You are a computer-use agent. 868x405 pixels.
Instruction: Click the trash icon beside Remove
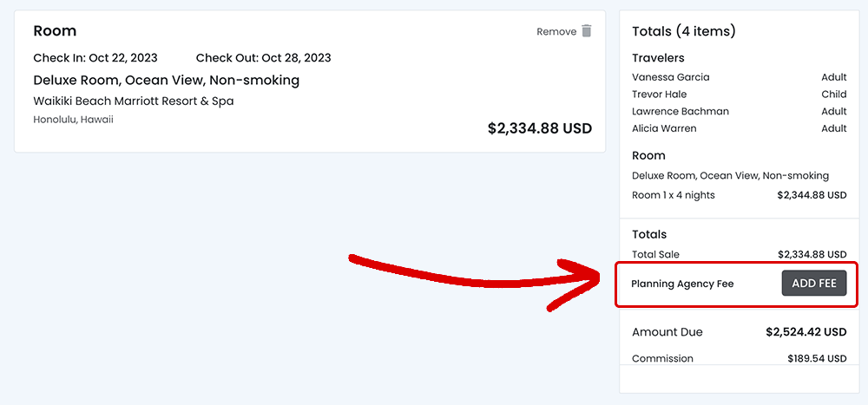pos(587,31)
